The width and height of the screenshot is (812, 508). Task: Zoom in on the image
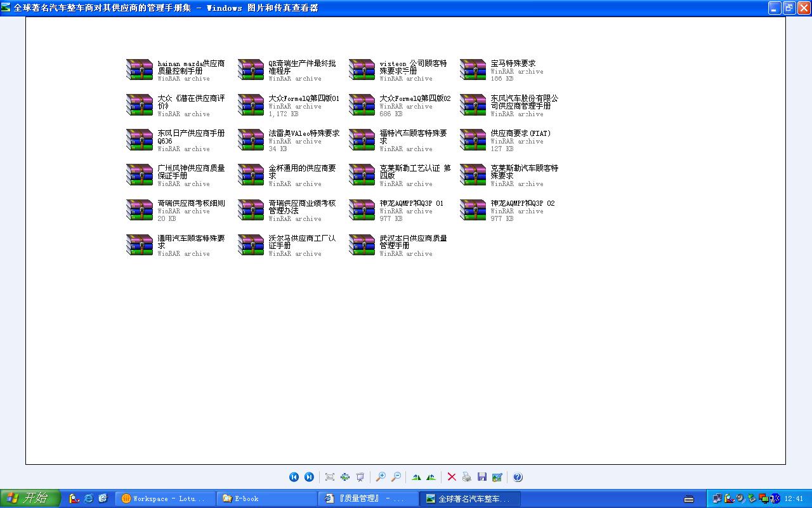[381, 477]
